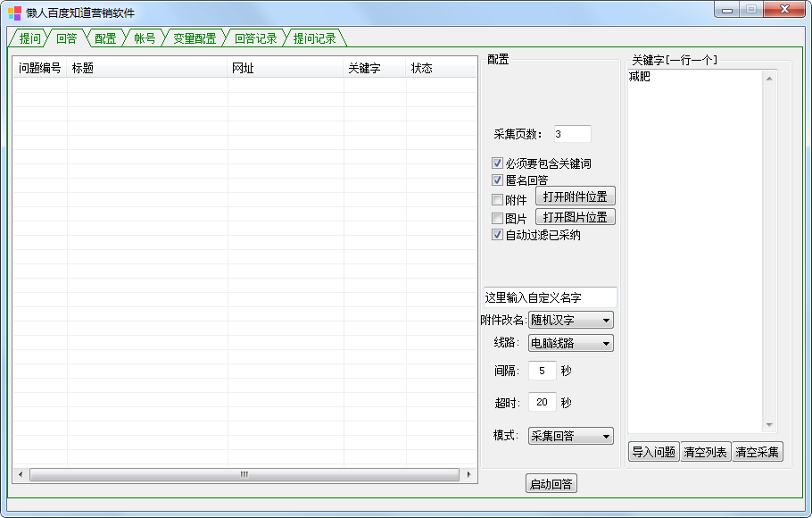Click the keyword list scroll up arrow
The height and width of the screenshot is (518, 812).
[769, 78]
